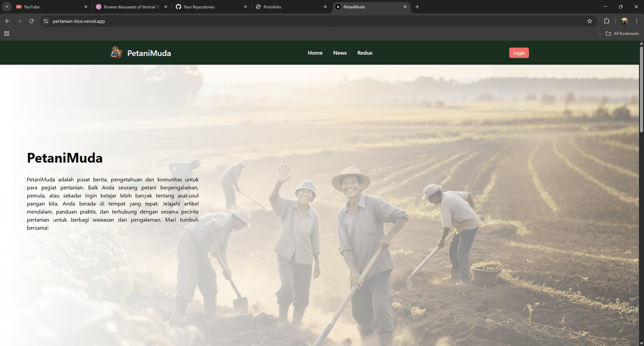Go back using browser back arrow
This screenshot has width=644, height=346.
tap(7, 21)
